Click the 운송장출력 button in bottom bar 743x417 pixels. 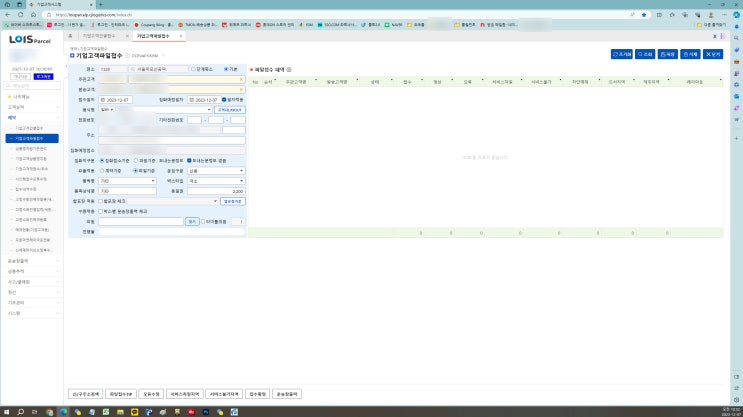point(287,394)
